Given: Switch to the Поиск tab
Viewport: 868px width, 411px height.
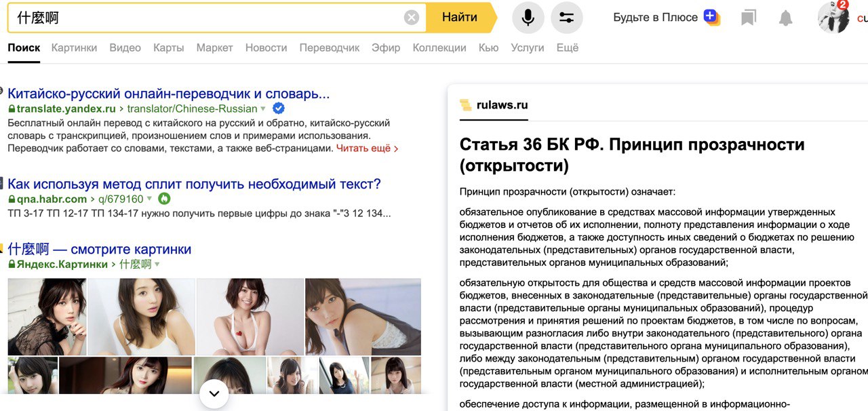Looking at the screenshot, I should pyautogui.click(x=24, y=47).
